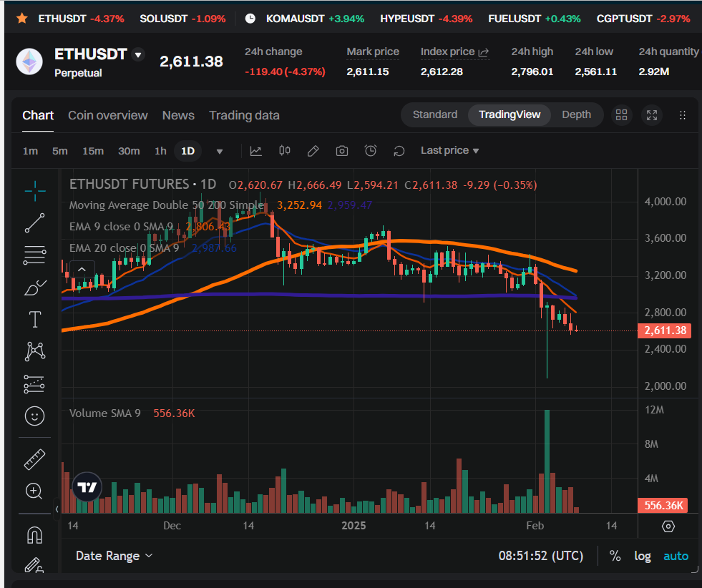Open the price alert clock icon

[371, 151]
